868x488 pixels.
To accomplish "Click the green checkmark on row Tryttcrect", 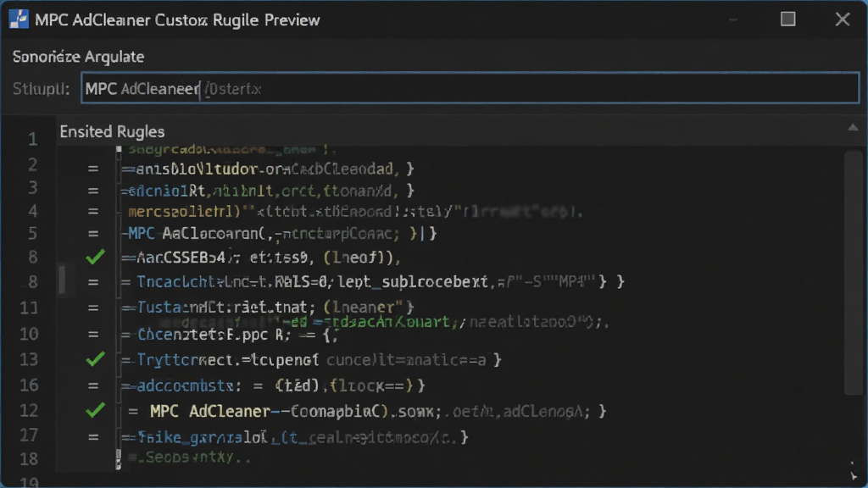I will 95,359.
